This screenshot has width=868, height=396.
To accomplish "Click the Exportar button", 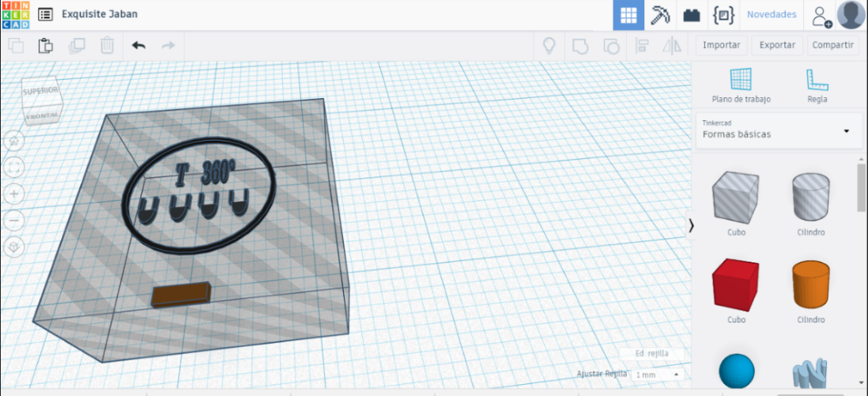I will pos(777,45).
